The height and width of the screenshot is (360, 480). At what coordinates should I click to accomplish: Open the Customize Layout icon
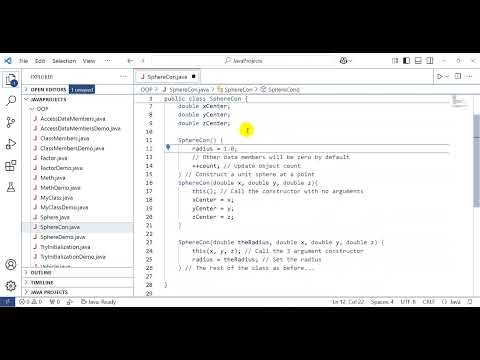395,61
